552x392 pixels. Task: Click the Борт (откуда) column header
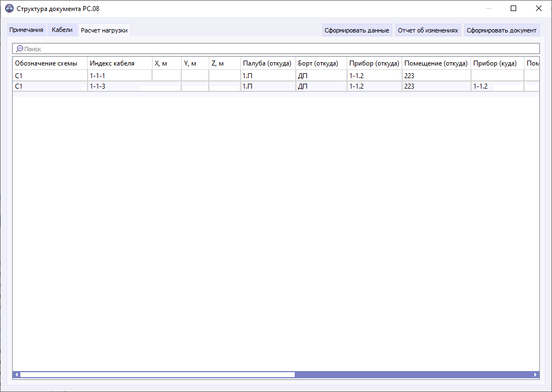[320, 63]
